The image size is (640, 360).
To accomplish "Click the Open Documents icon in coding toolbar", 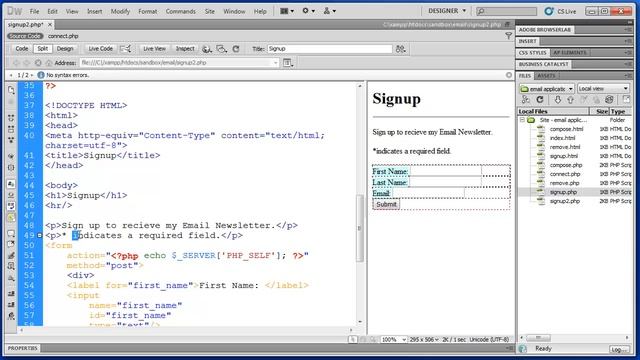I will tap(11, 90).
